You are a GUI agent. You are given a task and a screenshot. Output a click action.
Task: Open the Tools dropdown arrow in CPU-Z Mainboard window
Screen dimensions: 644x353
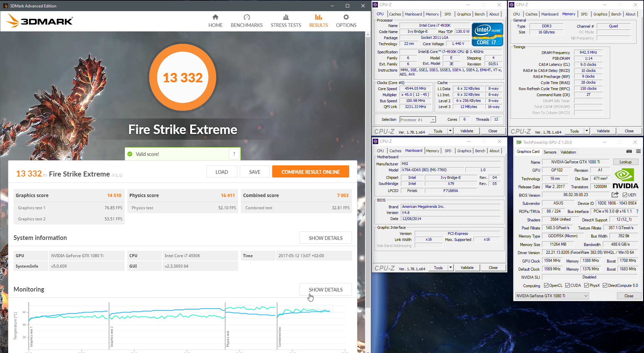pos(450,268)
